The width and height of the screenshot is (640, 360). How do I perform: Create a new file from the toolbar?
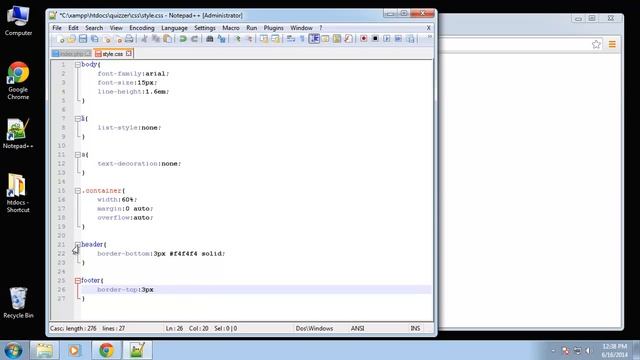click(60, 39)
